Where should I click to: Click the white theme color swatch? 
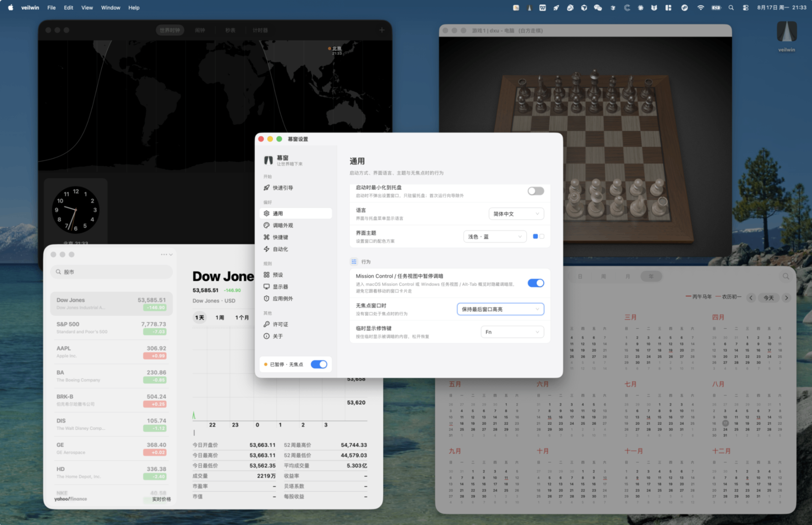click(542, 236)
